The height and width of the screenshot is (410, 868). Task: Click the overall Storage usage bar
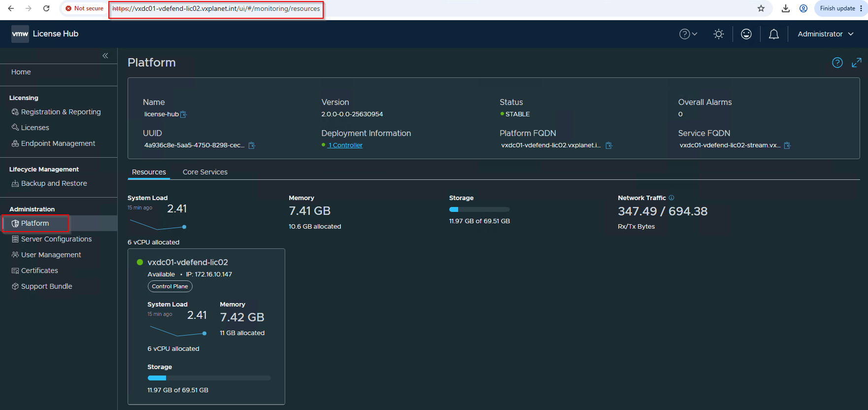pyautogui.click(x=479, y=209)
